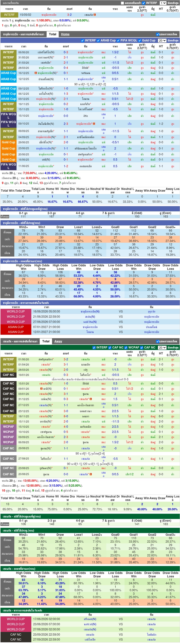180x644 pixels.
Task: Click the red card icon in 09/10/25 FIFA WCQL row
Action: tap(94, 124)
